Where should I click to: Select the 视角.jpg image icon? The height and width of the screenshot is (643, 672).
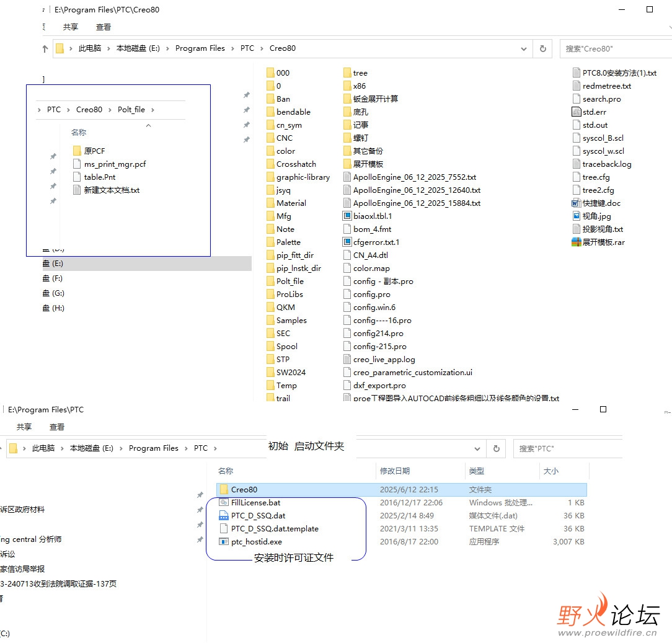point(577,216)
